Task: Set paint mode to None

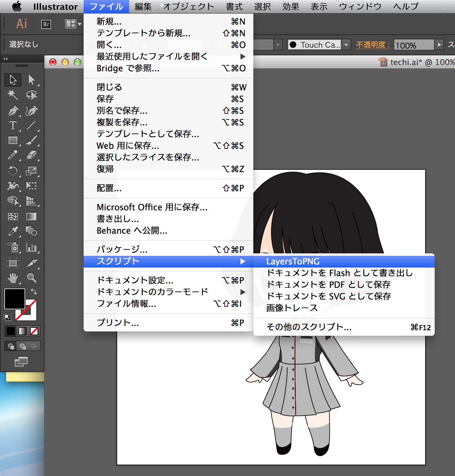Action: pyautogui.click(x=34, y=331)
